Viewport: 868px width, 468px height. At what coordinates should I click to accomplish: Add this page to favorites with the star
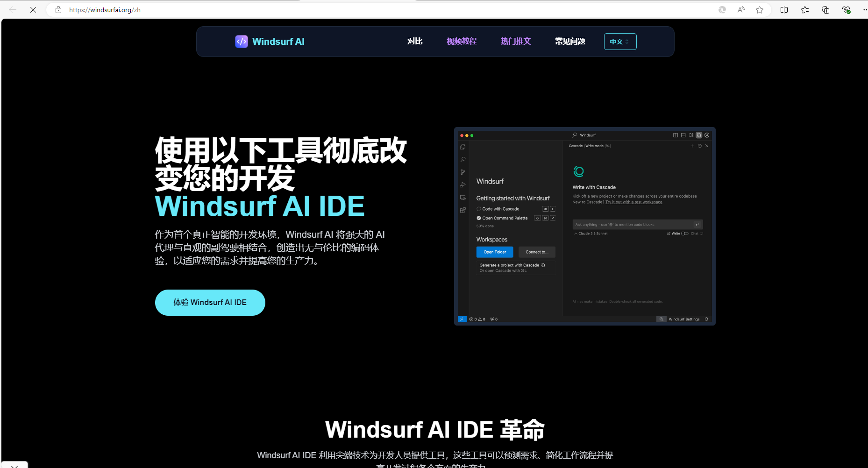[760, 10]
